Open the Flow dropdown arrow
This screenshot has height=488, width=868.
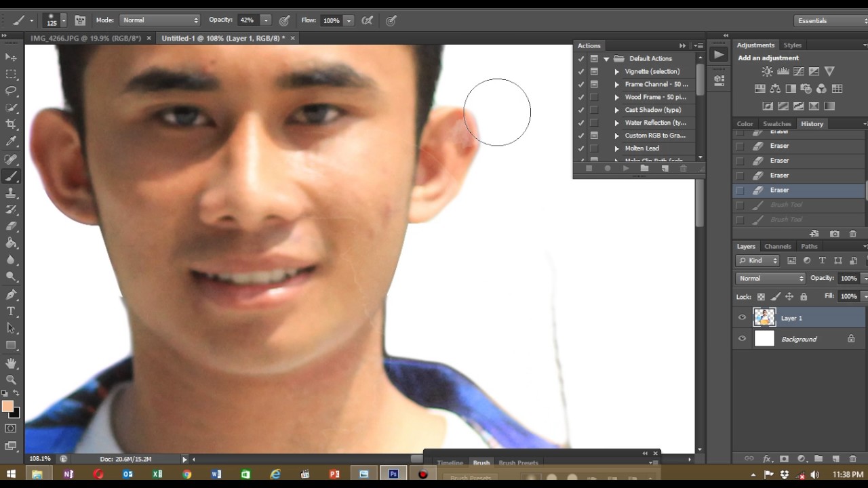(349, 20)
